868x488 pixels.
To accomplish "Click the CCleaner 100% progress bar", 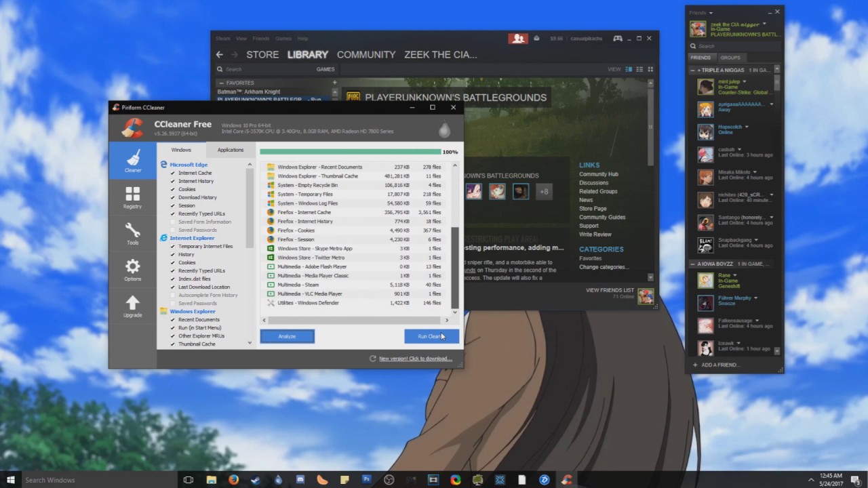I will coord(350,152).
